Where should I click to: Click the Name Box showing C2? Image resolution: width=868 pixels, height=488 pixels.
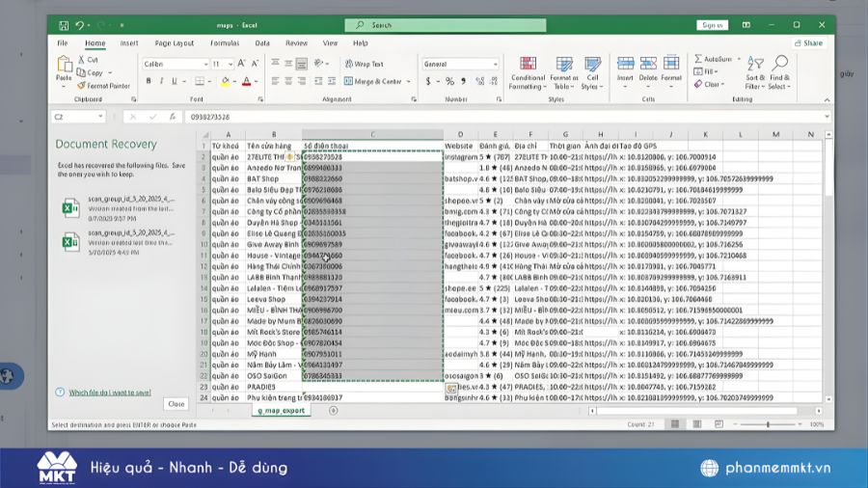point(78,117)
